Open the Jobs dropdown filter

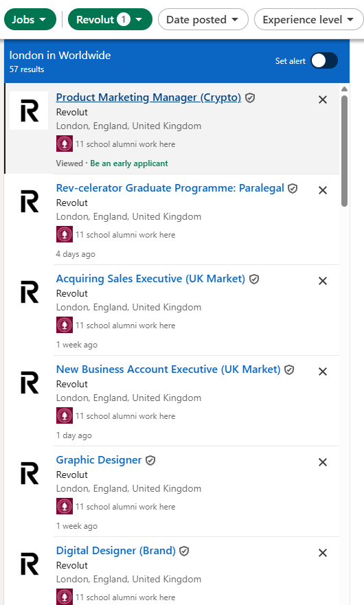click(x=30, y=19)
